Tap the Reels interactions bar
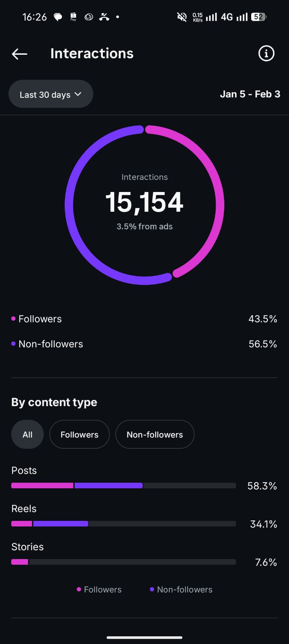Screen dimensions: 289x644 [x=123, y=524]
